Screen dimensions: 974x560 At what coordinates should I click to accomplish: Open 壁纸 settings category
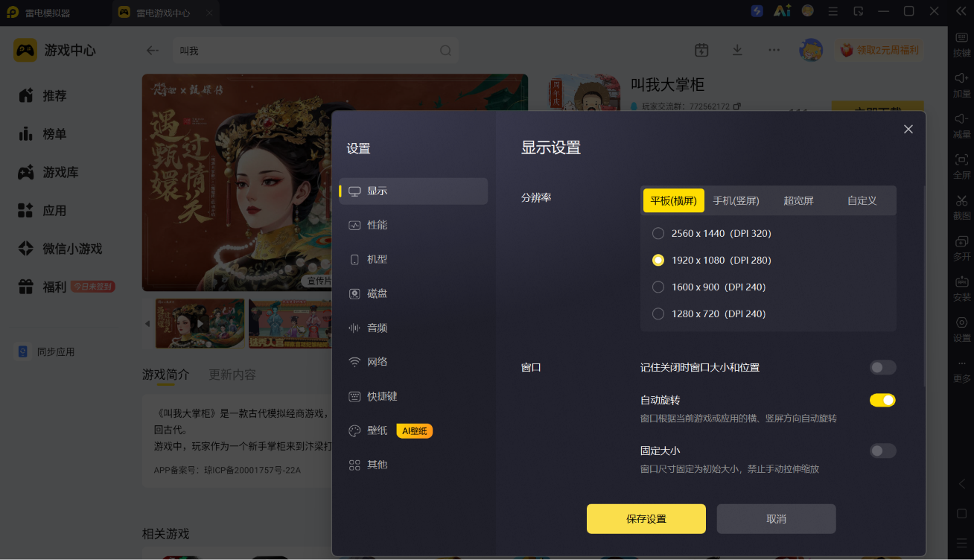coord(413,430)
